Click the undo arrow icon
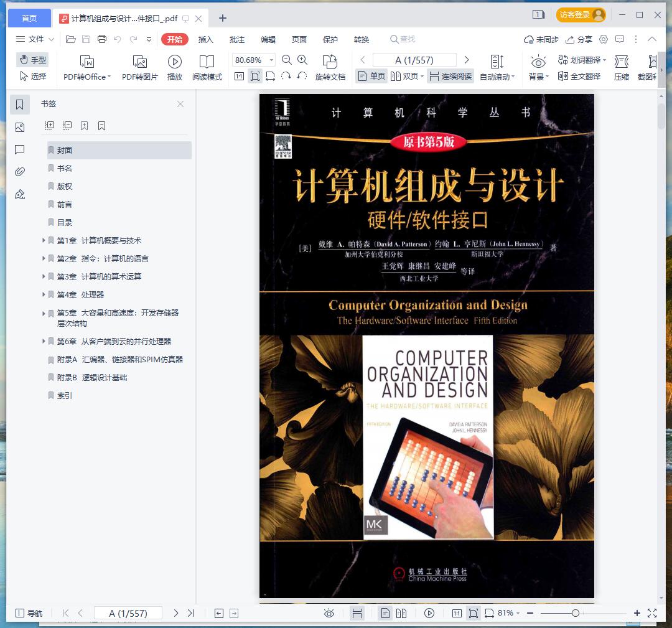This screenshot has height=628, width=672. [118, 39]
